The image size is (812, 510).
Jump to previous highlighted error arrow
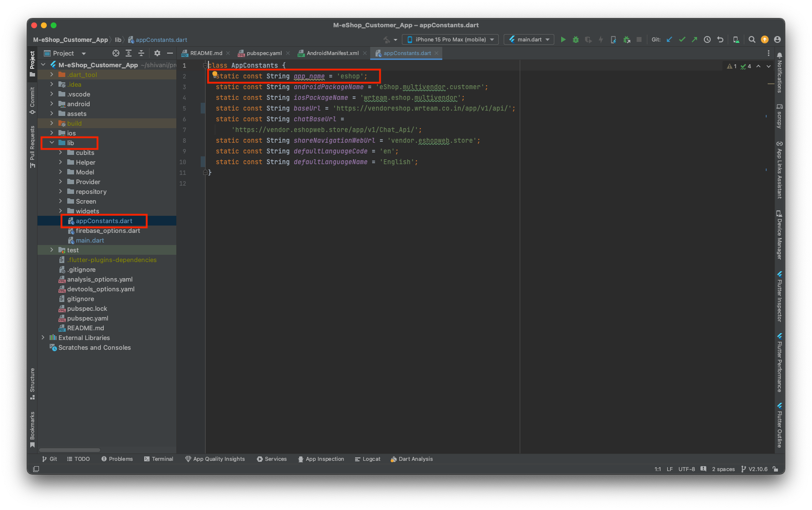[x=758, y=66]
